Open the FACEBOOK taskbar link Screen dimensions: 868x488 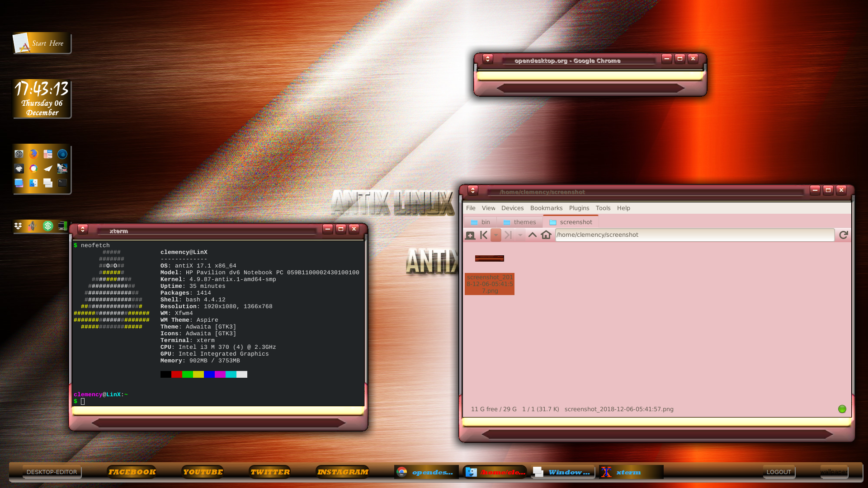point(132,472)
